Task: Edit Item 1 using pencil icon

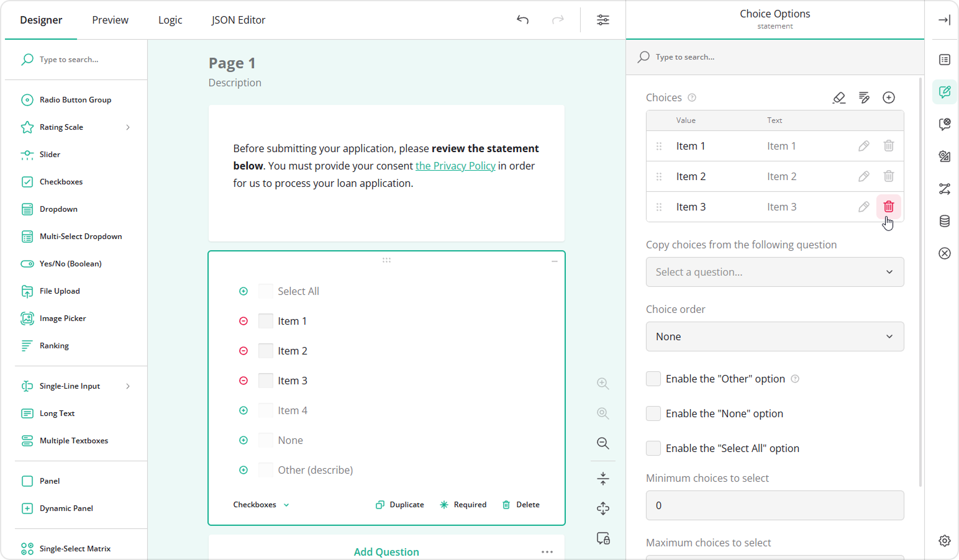Action: 863,146
